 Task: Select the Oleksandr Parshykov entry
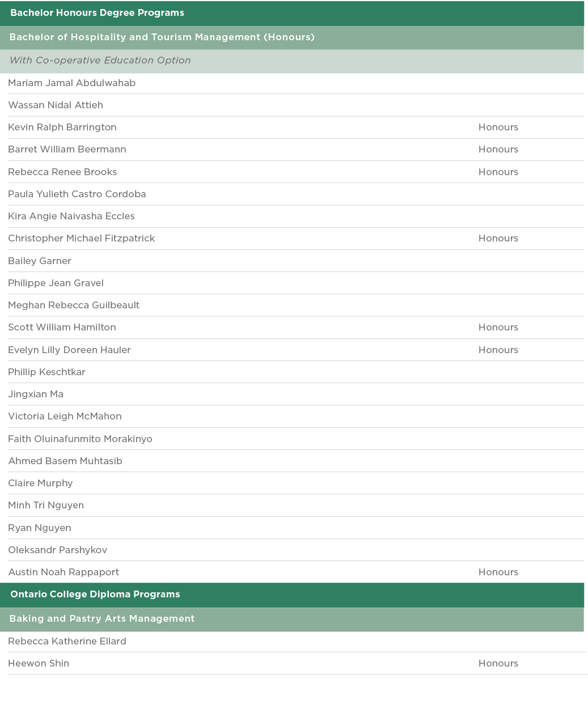(x=57, y=550)
